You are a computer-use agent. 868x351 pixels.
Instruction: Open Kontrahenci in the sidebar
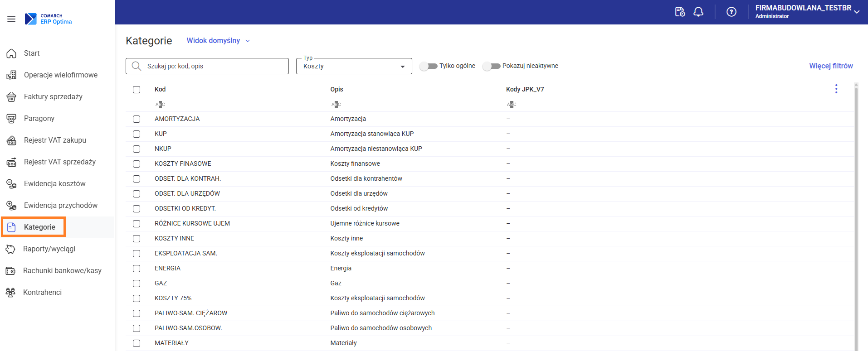(42, 293)
